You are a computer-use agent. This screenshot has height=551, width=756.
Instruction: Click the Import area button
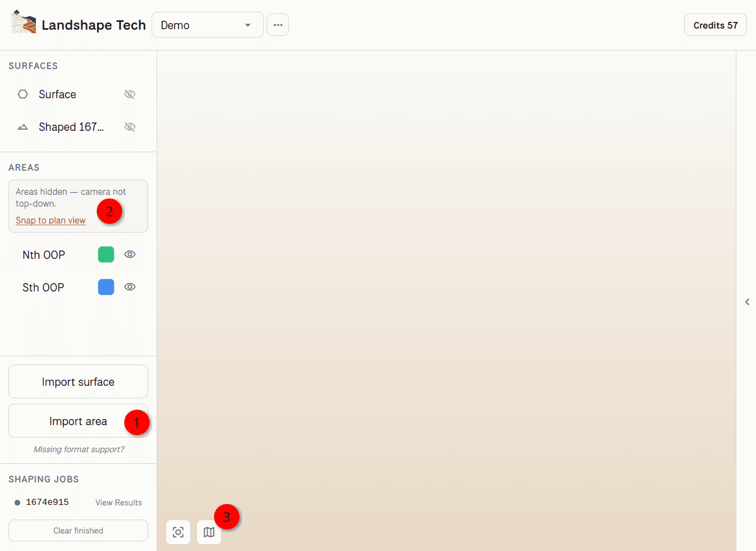78,421
